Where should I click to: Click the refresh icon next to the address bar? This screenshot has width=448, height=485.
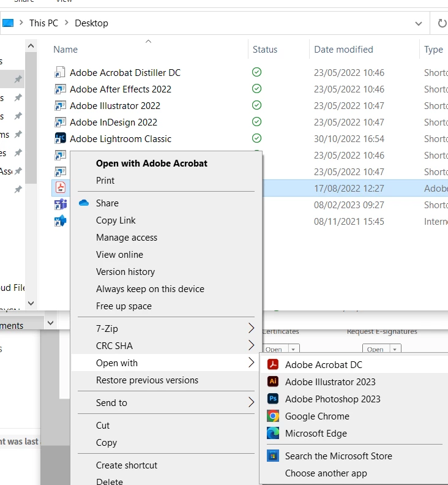[442, 23]
